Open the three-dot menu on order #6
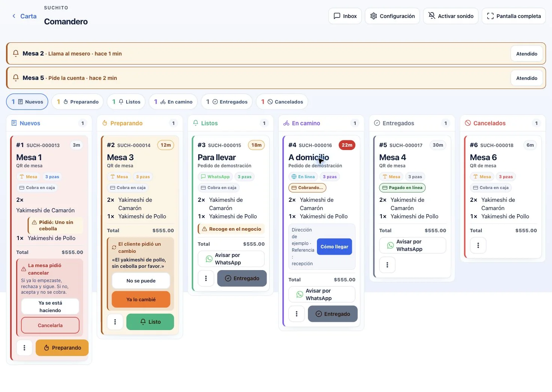552x392 pixels. click(x=478, y=245)
